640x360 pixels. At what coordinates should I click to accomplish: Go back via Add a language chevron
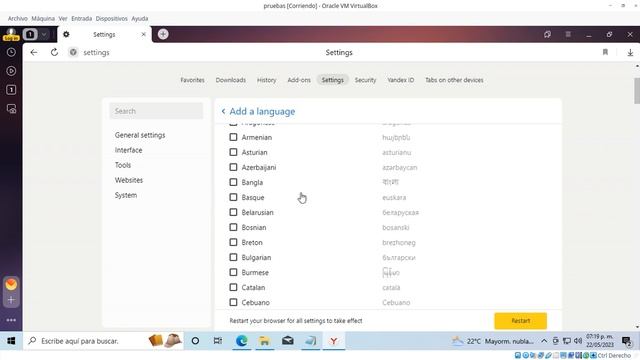223,111
